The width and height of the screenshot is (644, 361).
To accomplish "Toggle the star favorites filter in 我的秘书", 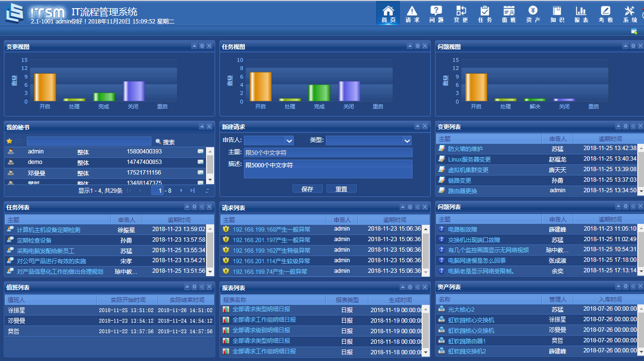I will pos(9,141).
